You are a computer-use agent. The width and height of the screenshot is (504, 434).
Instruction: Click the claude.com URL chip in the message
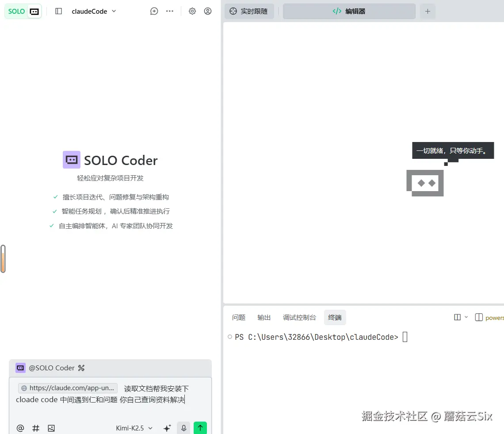point(67,388)
